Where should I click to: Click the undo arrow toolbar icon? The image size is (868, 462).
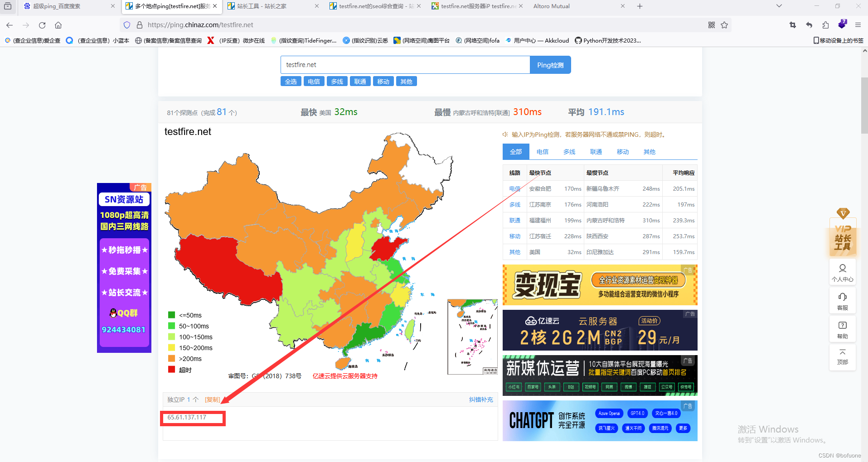click(x=809, y=25)
